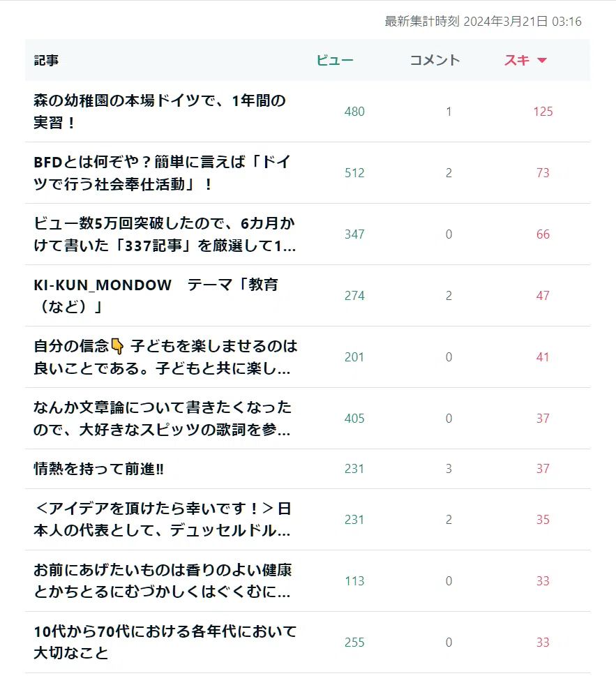Click the 記事 column header
The width and height of the screenshot is (616, 676).
coord(46,61)
